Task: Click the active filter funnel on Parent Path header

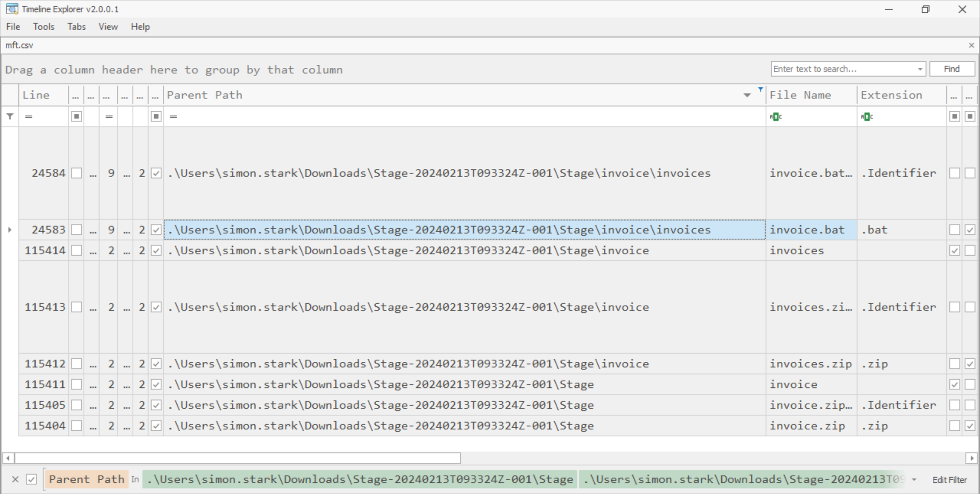Action: click(x=761, y=89)
